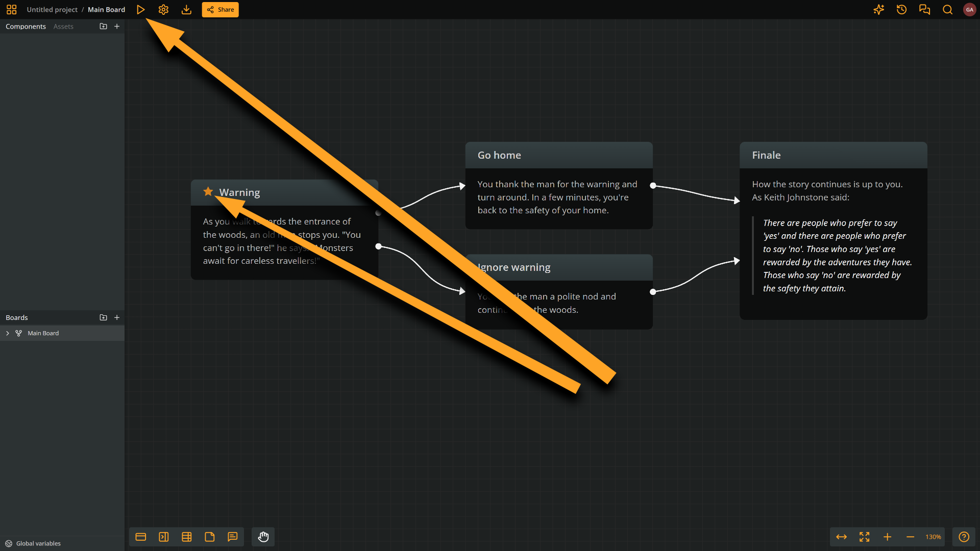Viewport: 980px width, 551px height.
Task: Expand the Main Board tree item
Action: click(x=8, y=333)
